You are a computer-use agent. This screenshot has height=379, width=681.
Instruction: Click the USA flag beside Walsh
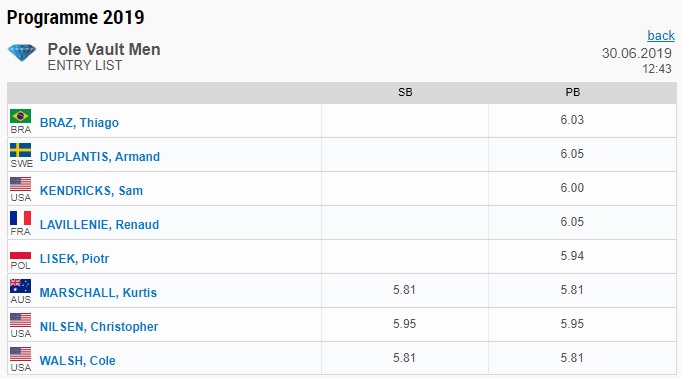pyautogui.click(x=20, y=354)
